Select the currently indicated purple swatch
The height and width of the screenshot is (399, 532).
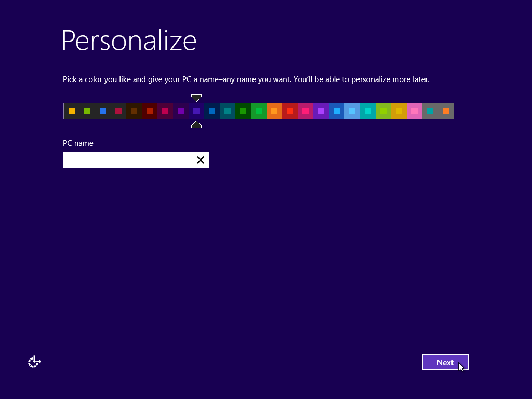[196, 111]
